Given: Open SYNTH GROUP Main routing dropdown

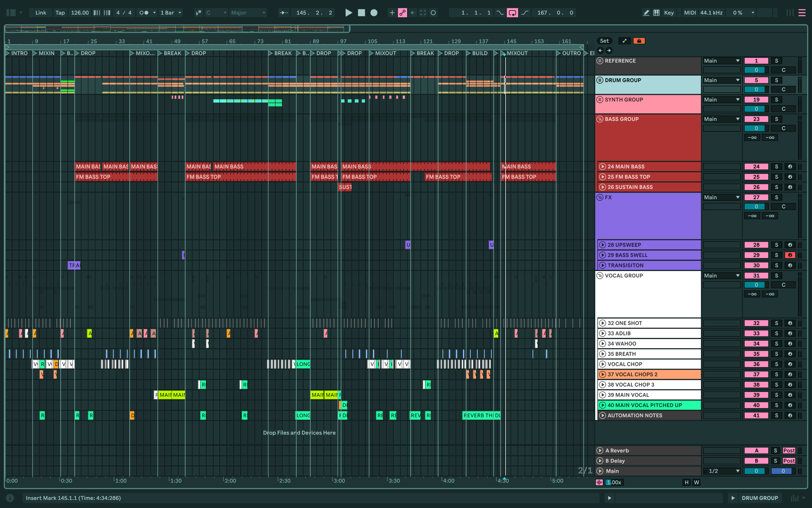Looking at the screenshot, I should [x=722, y=100].
